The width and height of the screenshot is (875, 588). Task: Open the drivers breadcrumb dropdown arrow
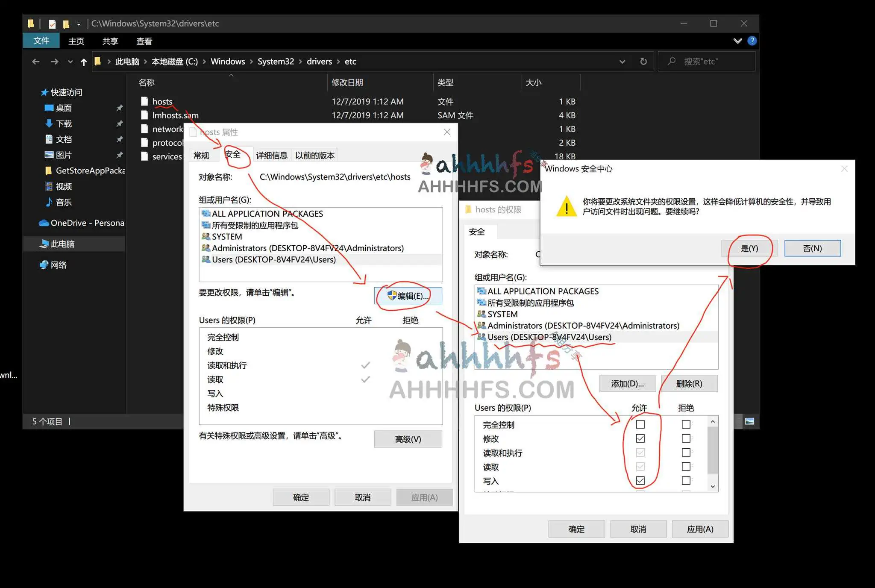338,61
